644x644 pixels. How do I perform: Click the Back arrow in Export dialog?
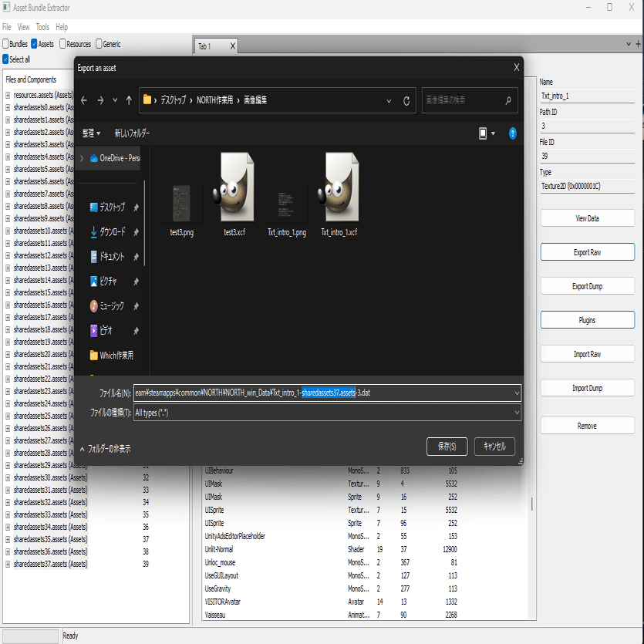coord(84,100)
